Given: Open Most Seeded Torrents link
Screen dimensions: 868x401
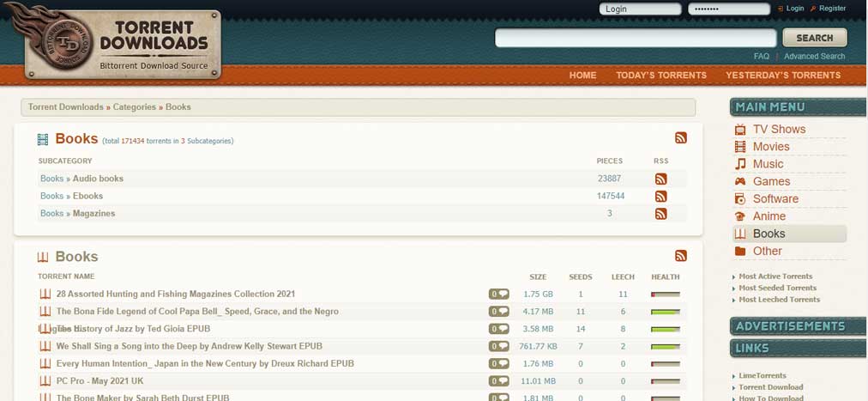Looking at the screenshot, I should [777, 288].
